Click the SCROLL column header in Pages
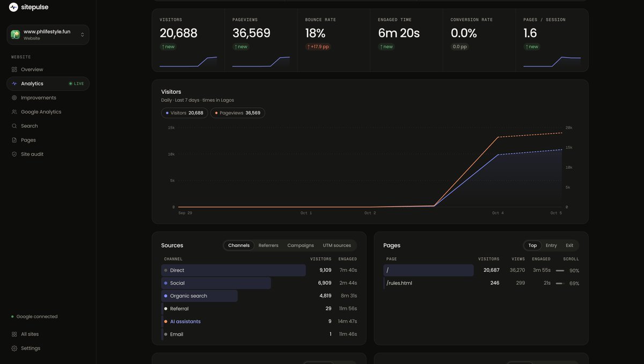This screenshot has height=364, width=644. (x=571, y=259)
